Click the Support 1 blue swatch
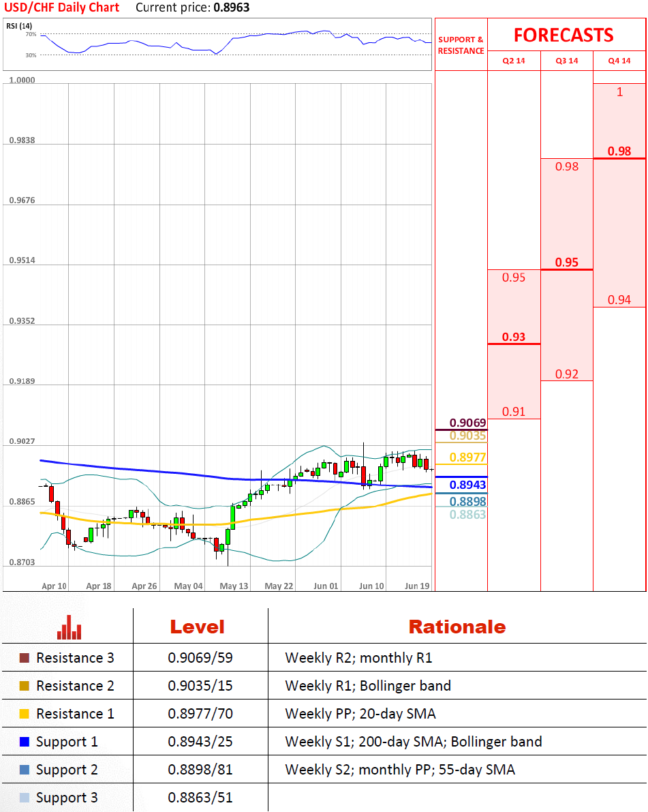 [25, 742]
